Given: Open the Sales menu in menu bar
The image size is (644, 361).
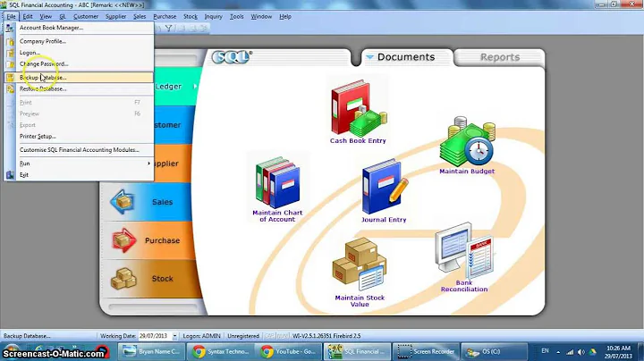Looking at the screenshot, I should pos(140,17).
